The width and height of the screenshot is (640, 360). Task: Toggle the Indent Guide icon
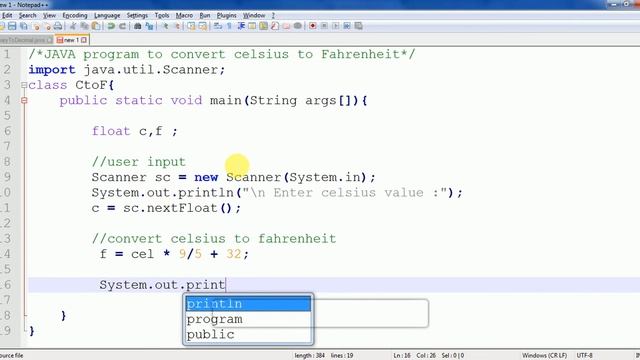(x=241, y=26)
